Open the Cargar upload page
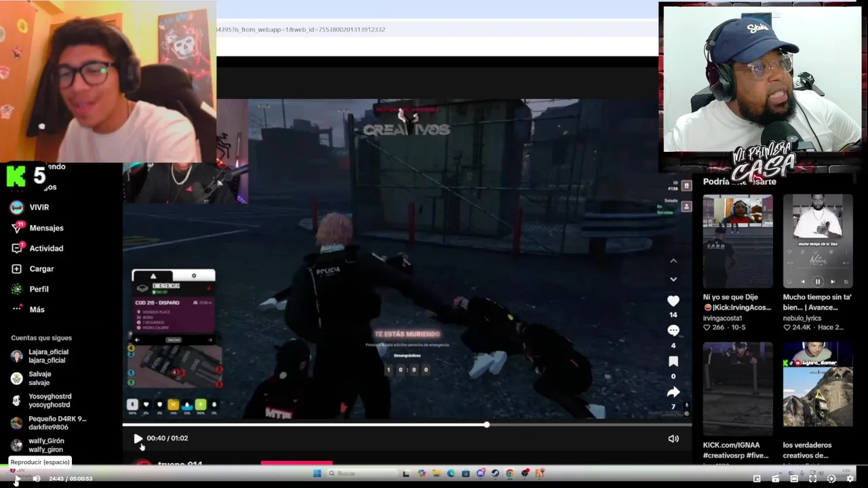The image size is (868, 488). coord(33,268)
